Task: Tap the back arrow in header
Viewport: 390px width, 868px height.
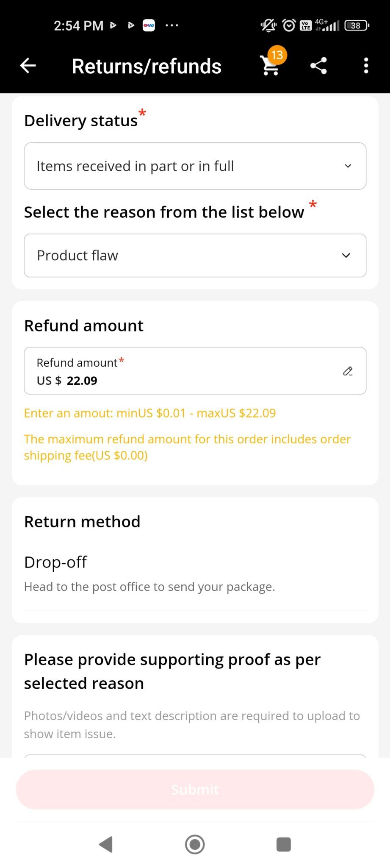Action: 28,66
